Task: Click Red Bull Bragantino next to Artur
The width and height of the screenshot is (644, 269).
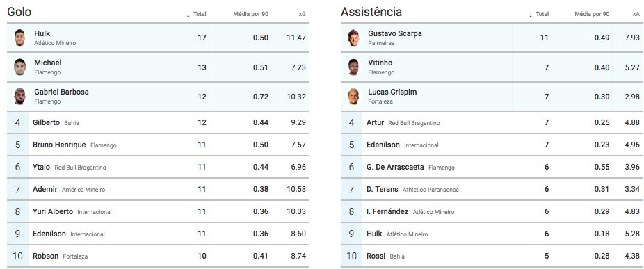Action: 414,123
